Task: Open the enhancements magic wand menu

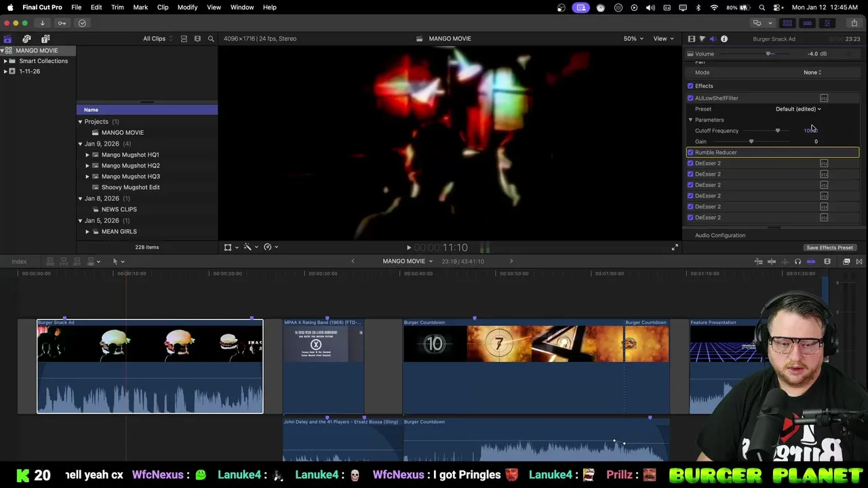Action: (x=250, y=247)
